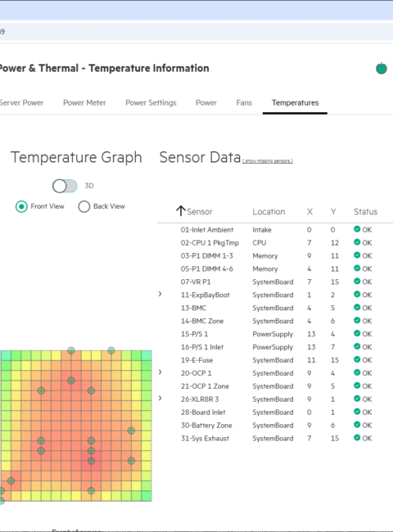Image resolution: width=393 pixels, height=532 pixels.
Task: Click OK status icon for 15-P/S 1
Action: tap(357, 333)
